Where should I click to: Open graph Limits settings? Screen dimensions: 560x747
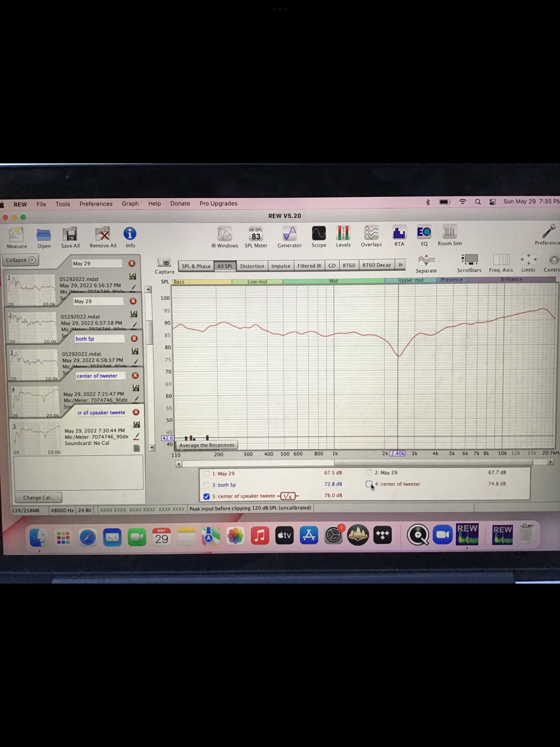(528, 259)
